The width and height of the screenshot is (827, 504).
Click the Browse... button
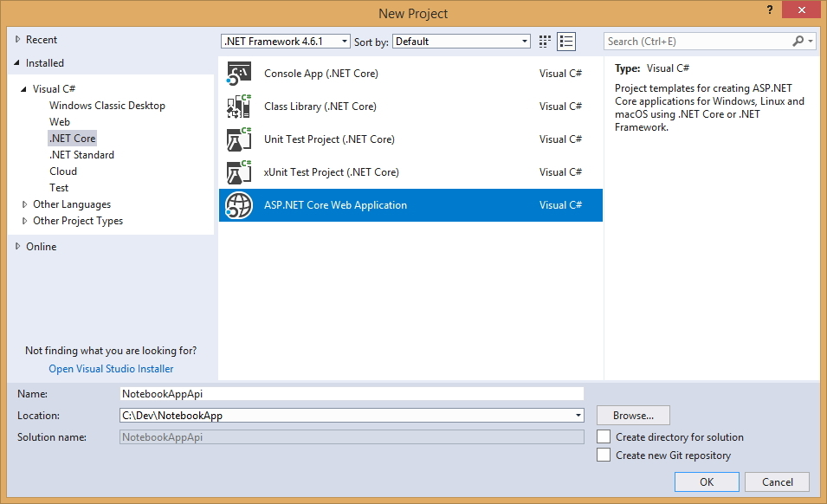point(633,416)
